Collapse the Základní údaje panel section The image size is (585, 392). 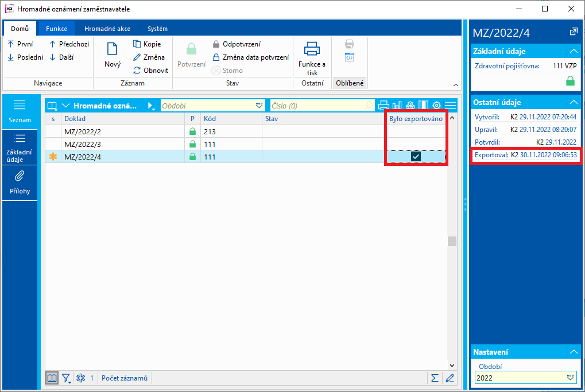tap(574, 51)
